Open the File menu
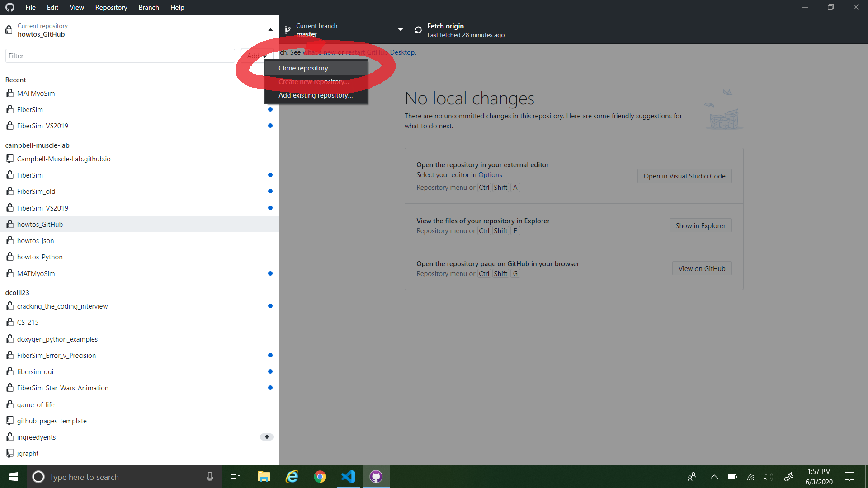This screenshot has width=868, height=488. coord(30,7)
